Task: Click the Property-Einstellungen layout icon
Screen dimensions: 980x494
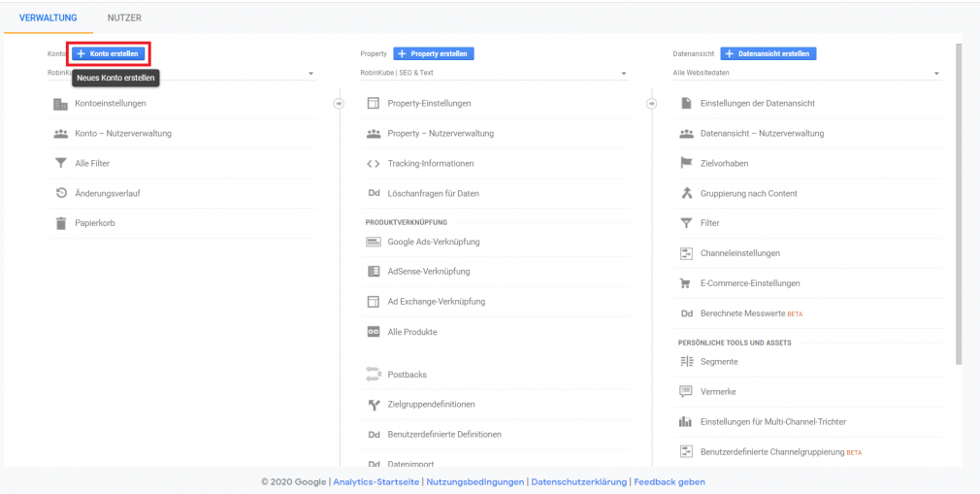Action: tap(374, 104)
